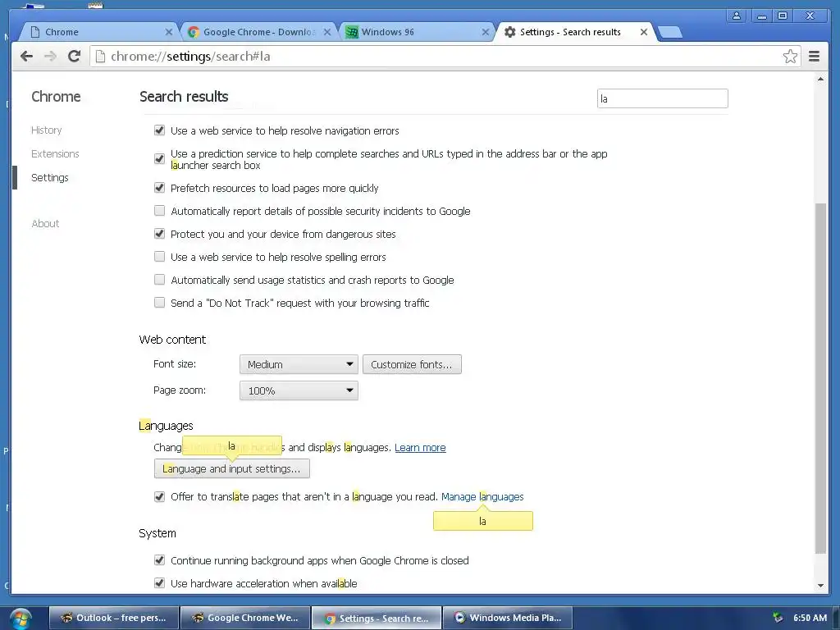Enable Do Not Track request
This screenshot has height=630, width=840.
(159, 303)
